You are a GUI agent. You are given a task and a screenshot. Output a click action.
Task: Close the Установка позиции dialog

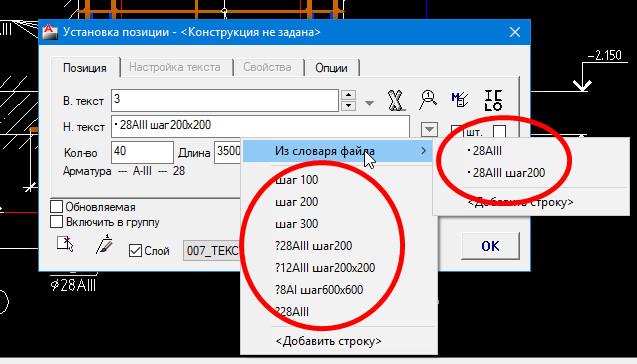click(515, 32)
